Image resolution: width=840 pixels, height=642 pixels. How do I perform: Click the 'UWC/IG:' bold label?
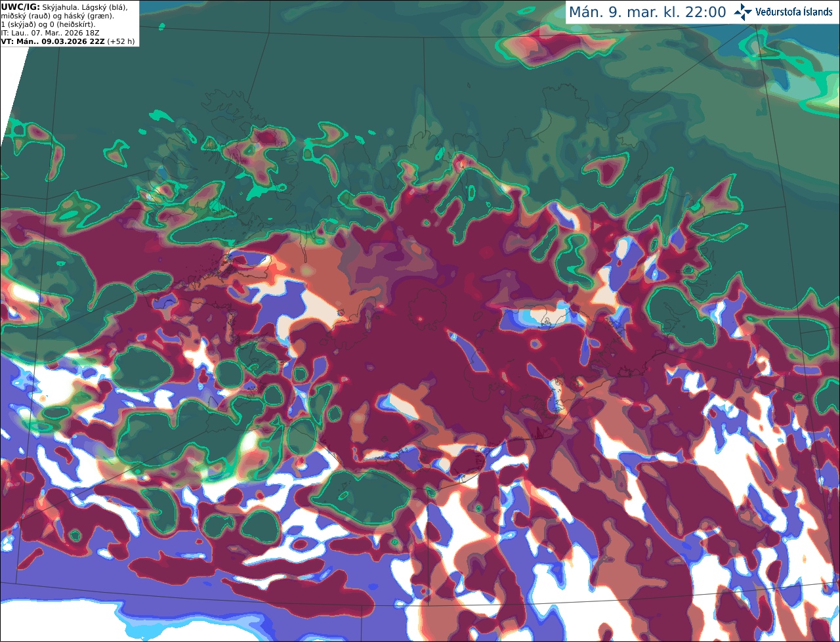tap(20, 6)
